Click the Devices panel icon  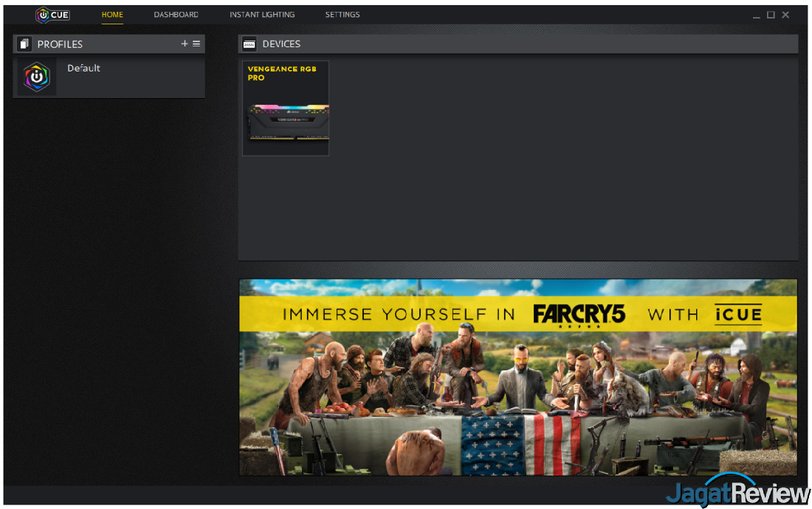point(249,44)
